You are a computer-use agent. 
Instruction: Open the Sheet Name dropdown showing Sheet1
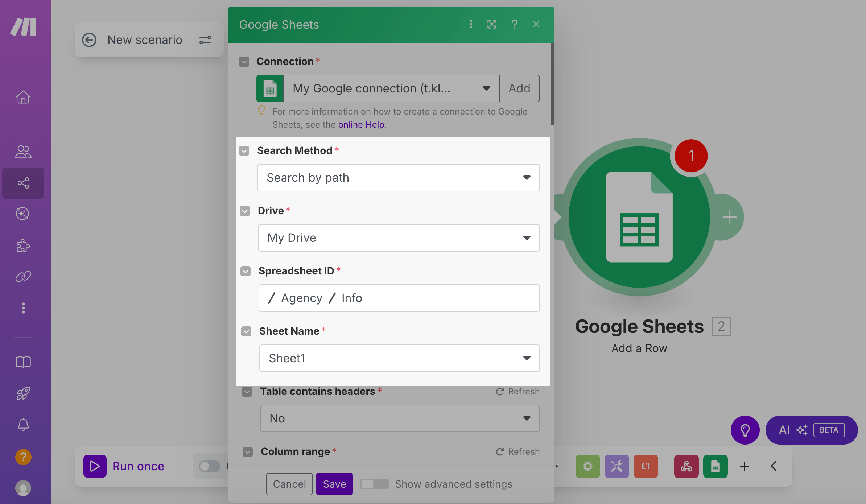(x=399, y=358)
